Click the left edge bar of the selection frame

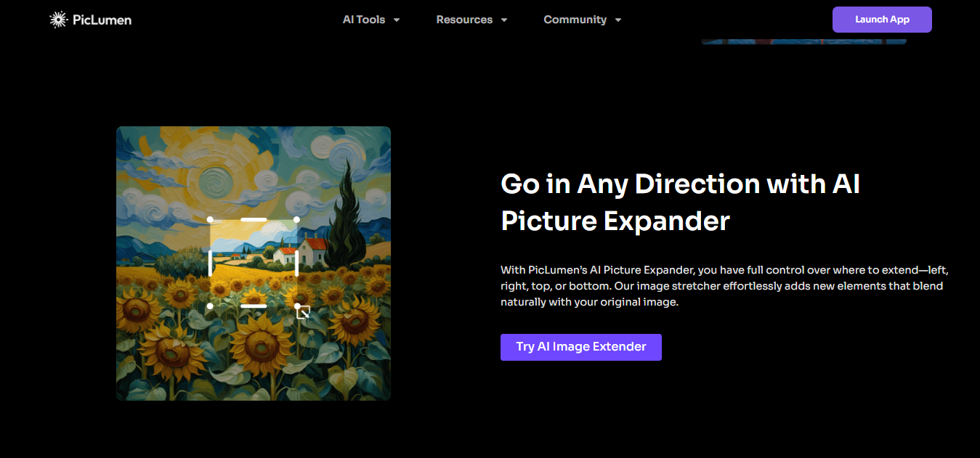(x=210, y=263)
